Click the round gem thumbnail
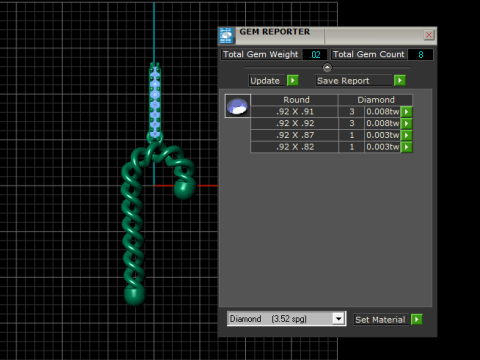480x360 pixels. point(238,106)
